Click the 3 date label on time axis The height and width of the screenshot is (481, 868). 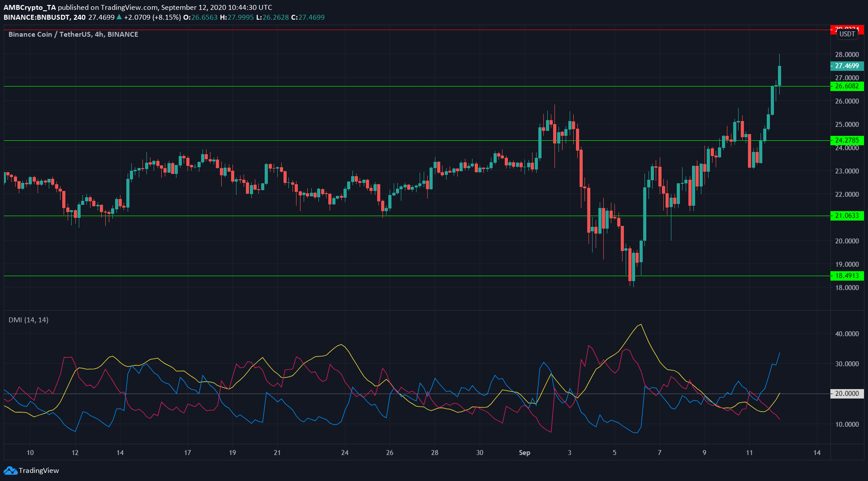570,453
